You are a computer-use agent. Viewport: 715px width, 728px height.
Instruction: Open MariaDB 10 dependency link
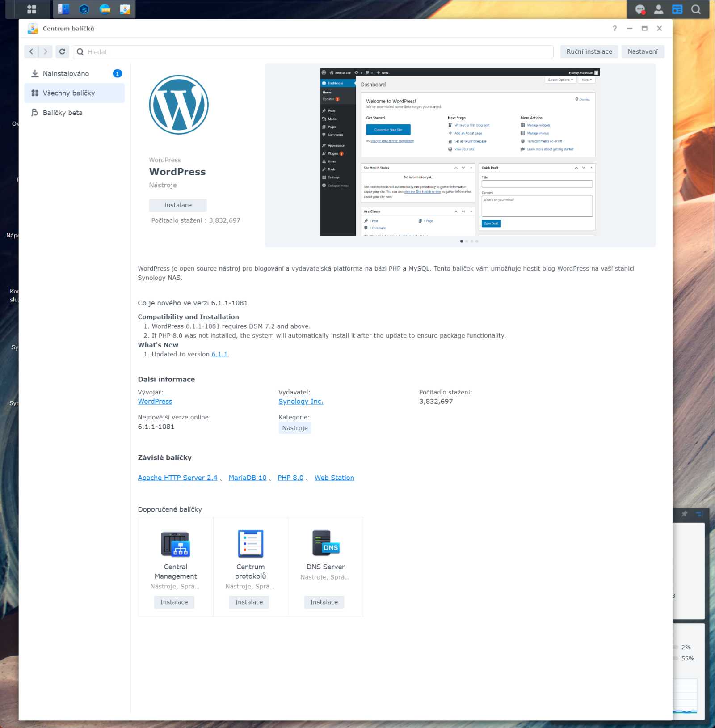coord(248,478)
